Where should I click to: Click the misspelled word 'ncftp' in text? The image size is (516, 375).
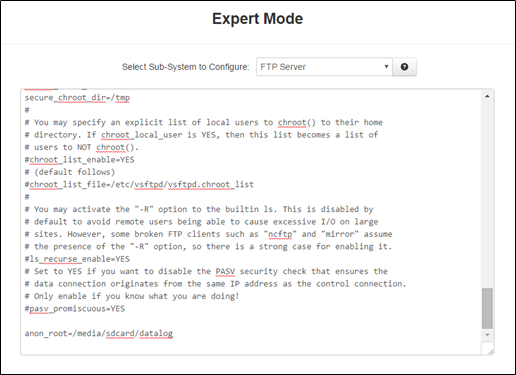(280, 234)
